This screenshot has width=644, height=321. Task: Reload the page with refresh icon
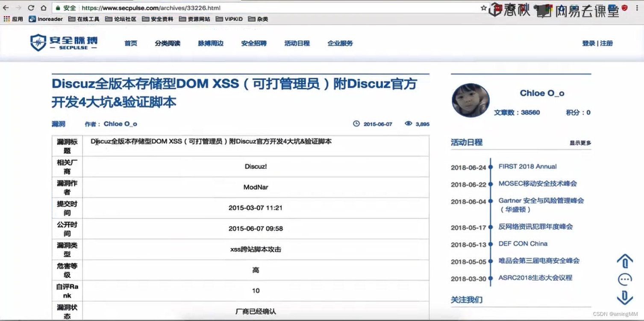[31, 8]
